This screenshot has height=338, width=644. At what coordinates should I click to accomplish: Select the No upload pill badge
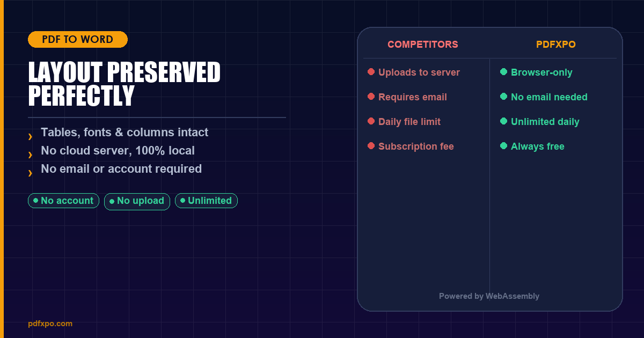click(137, 201)
